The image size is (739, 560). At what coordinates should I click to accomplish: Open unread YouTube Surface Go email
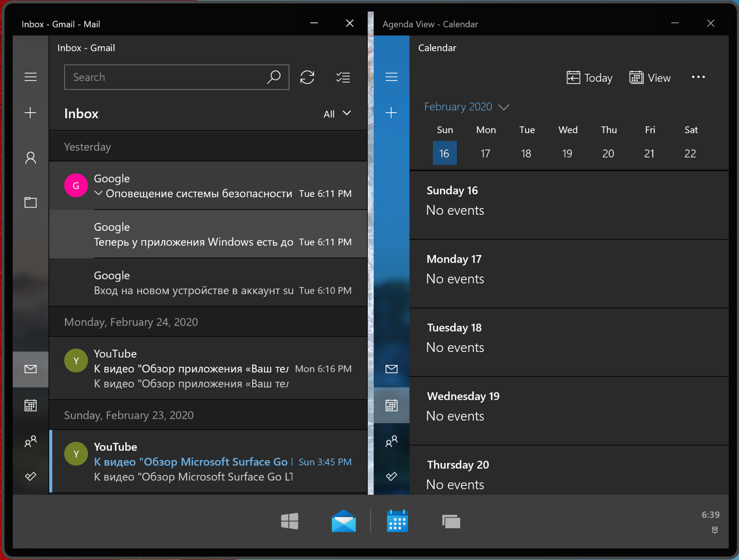pos(208,461)
